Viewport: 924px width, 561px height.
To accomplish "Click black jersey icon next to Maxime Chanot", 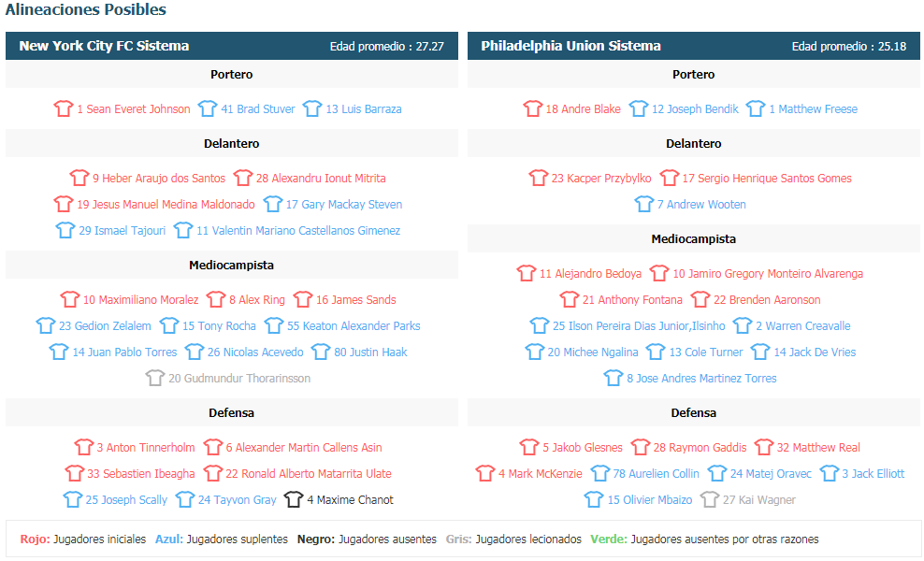I will point(293,499).
